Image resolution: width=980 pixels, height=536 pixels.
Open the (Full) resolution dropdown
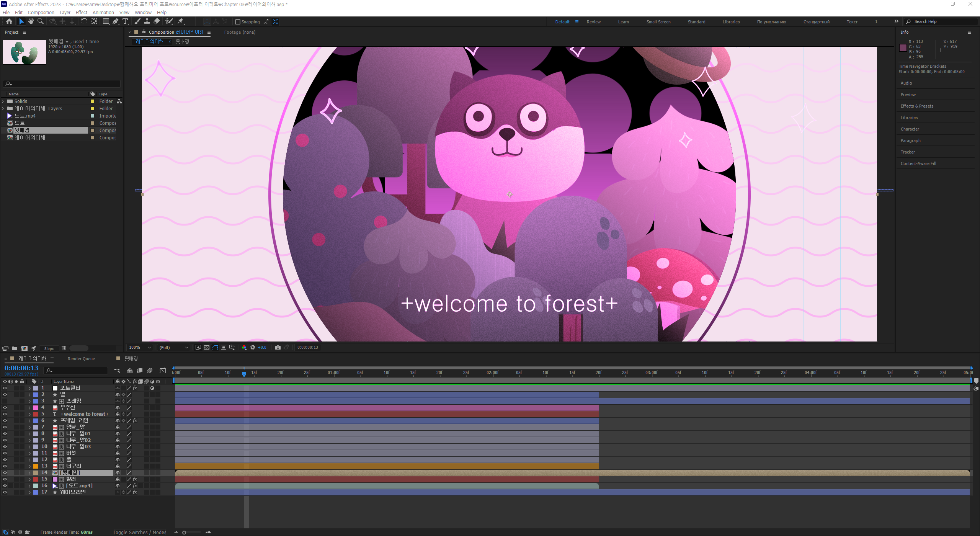click(174, 348)
